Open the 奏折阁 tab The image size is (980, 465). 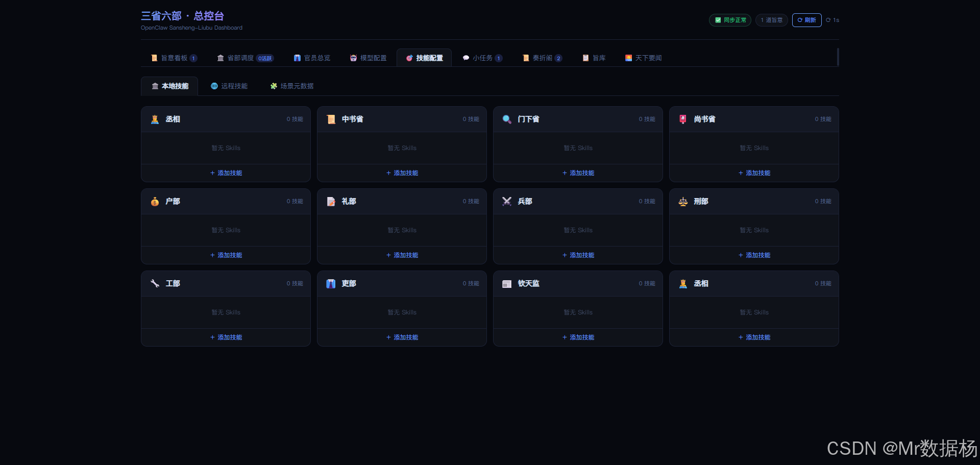pyautogui.click(x=542, y=58)
